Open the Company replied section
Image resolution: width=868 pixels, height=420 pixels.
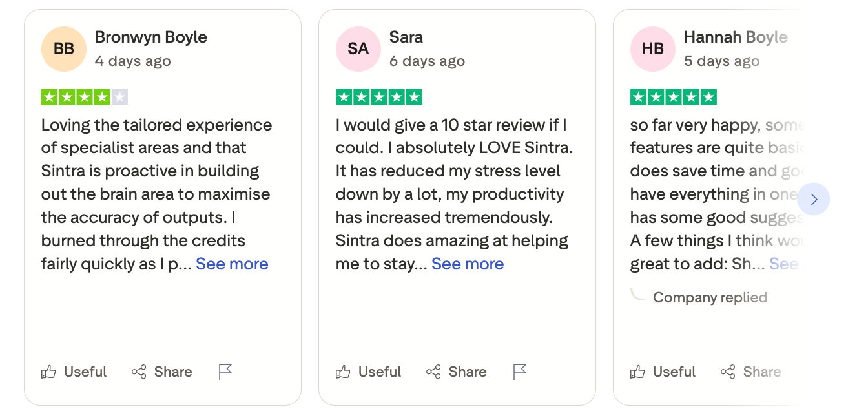coord(710,298)
